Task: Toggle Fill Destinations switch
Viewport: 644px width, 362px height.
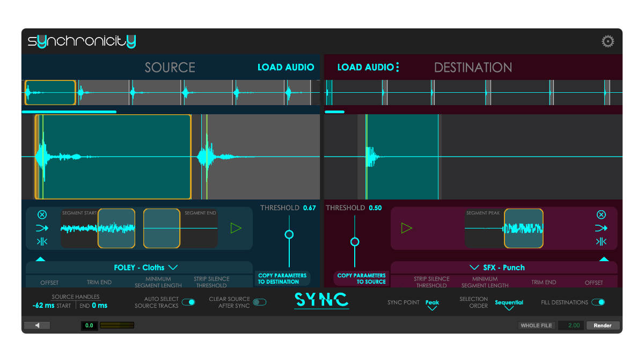Action: [598, 302]
